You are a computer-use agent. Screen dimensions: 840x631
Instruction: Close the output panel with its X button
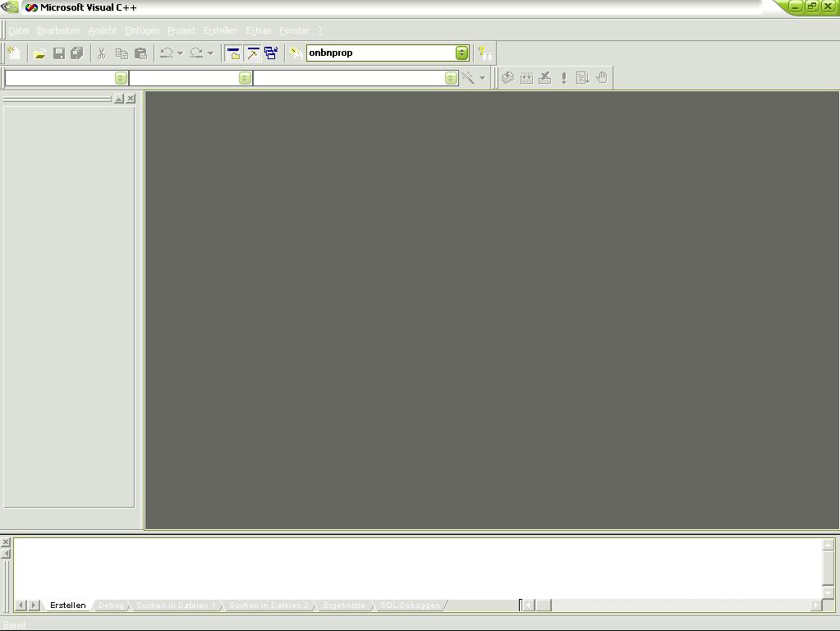6,542
